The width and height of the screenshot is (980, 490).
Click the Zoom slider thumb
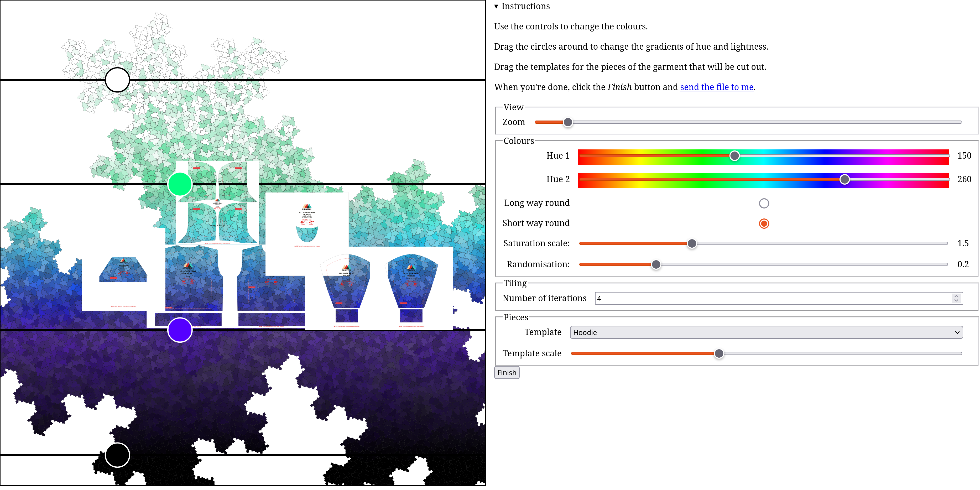coord(568,122)
